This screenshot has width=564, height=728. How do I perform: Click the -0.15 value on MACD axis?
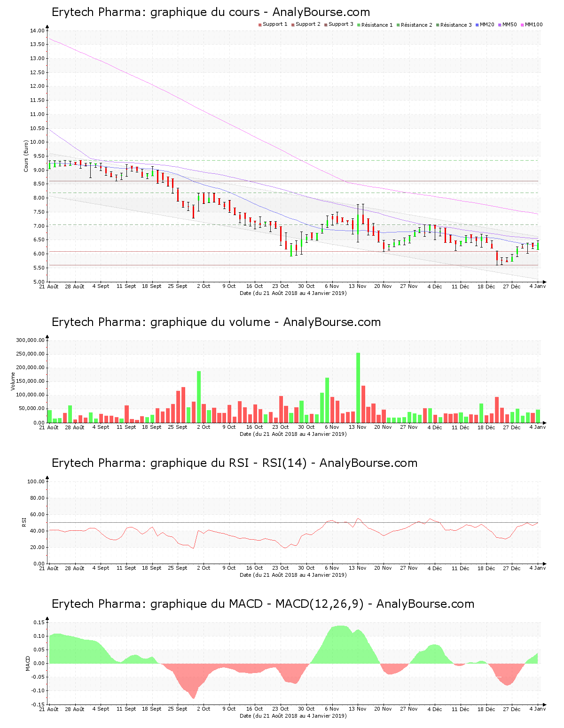point(39,705)
